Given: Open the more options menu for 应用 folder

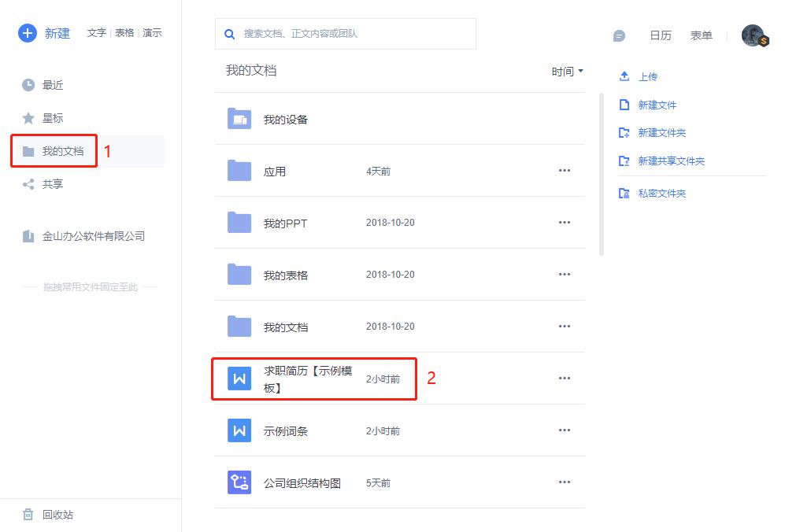Looking at the screenshot, I should click(565, 170).
